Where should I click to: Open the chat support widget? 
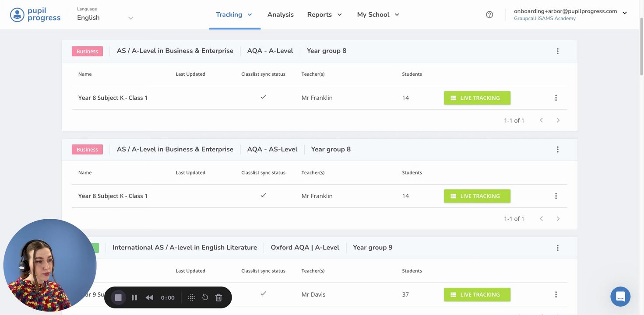[x=620, y=297]
